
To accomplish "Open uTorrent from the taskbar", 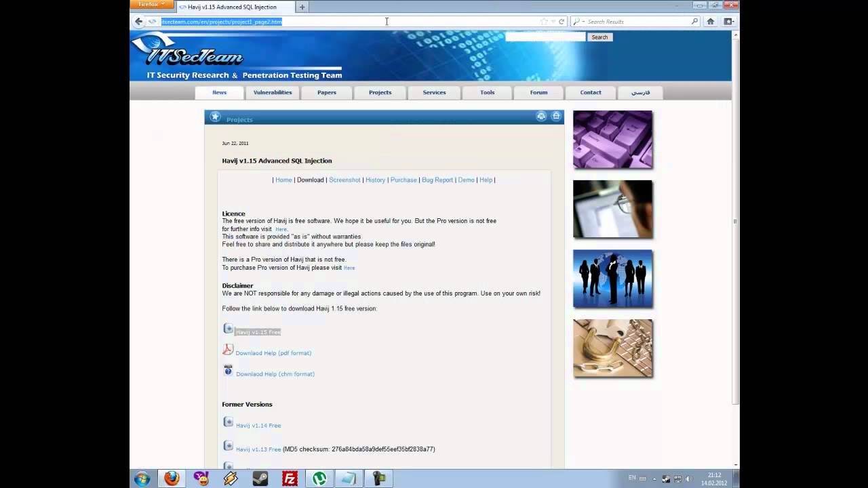I will pyautogui.click(x=319, y=479).
